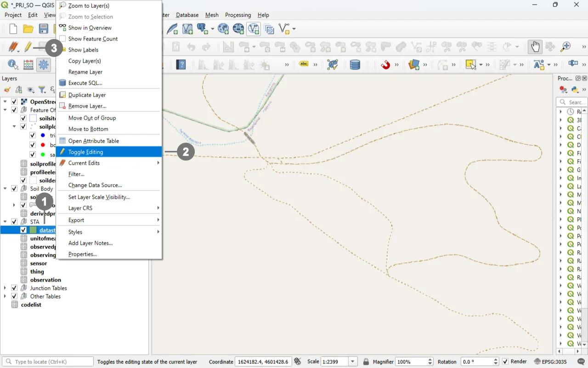Select Open Attribute Table entry
Image resolution: width=588 pixels, height=368 pixels.
coord(93,141)
